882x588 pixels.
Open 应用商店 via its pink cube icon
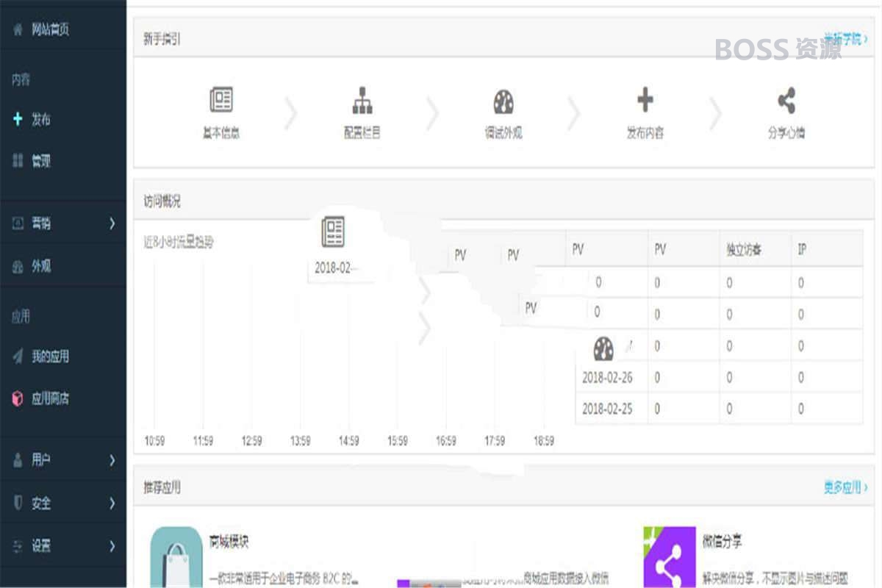pyautogui.click(x=18, y=398)
